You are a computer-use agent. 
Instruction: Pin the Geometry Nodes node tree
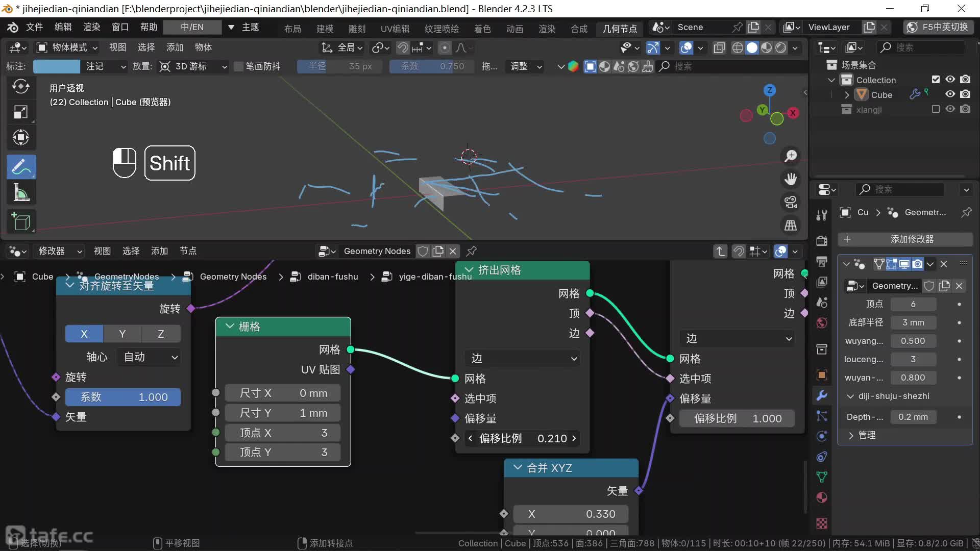[472, 251]
